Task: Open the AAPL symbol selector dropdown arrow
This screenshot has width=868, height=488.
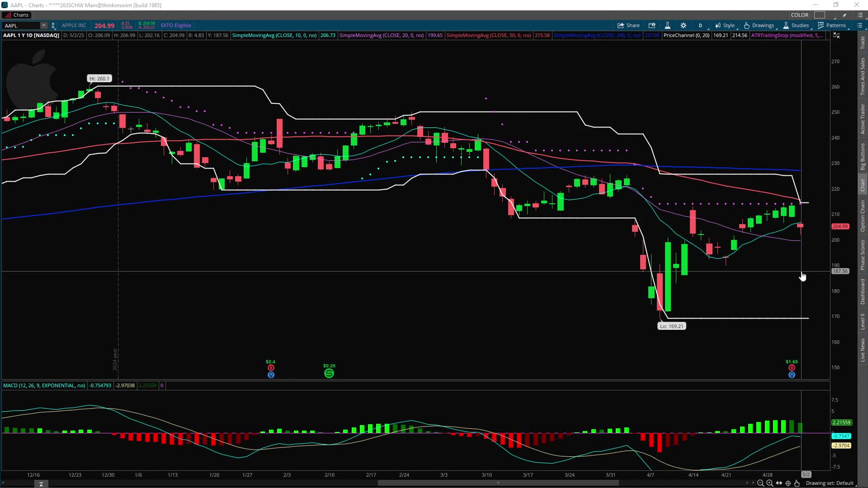Action: (x=43, y=26)
